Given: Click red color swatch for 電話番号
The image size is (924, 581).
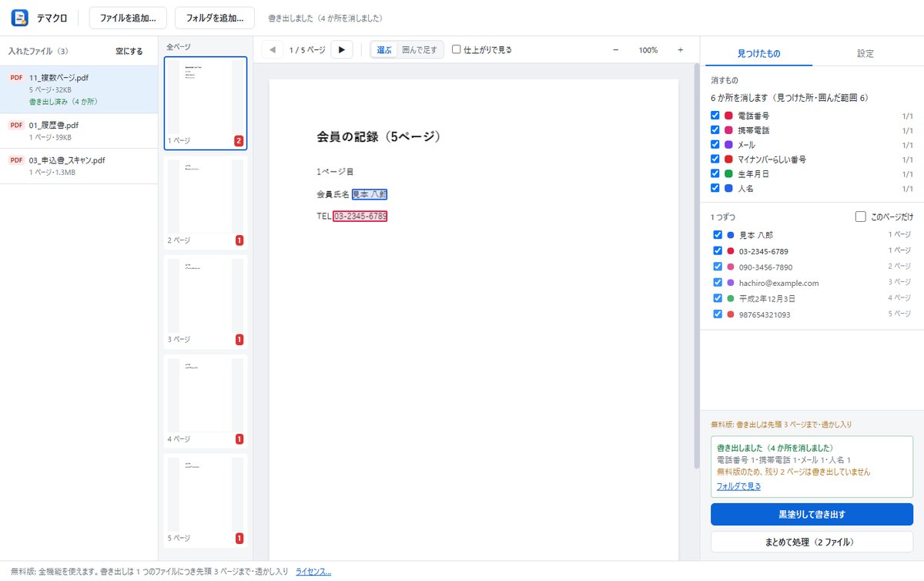Looking at the screenshot, I should click(x=728, y=116).
